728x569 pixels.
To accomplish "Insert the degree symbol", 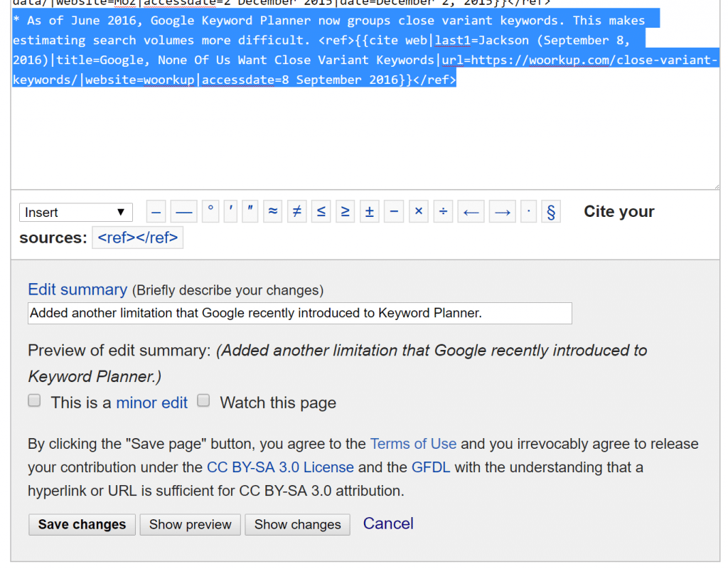I will coord(210,211).
